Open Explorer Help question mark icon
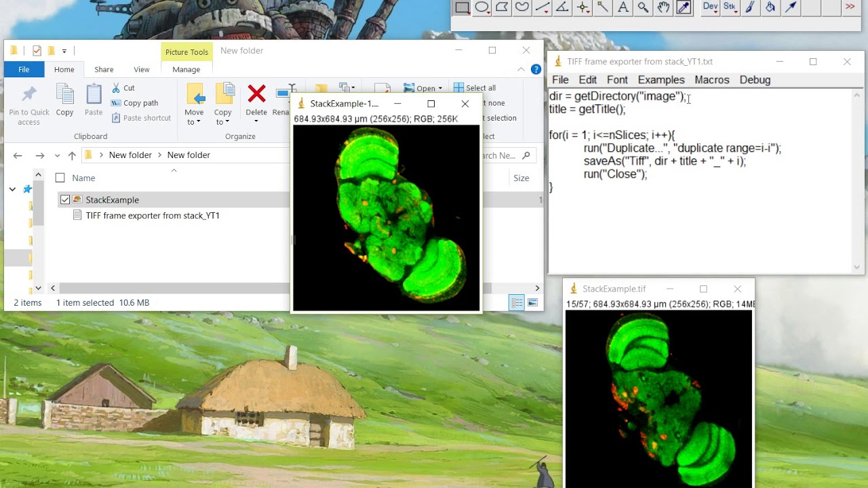The height and width of the screenshot is (488, 868). point(536,69)
